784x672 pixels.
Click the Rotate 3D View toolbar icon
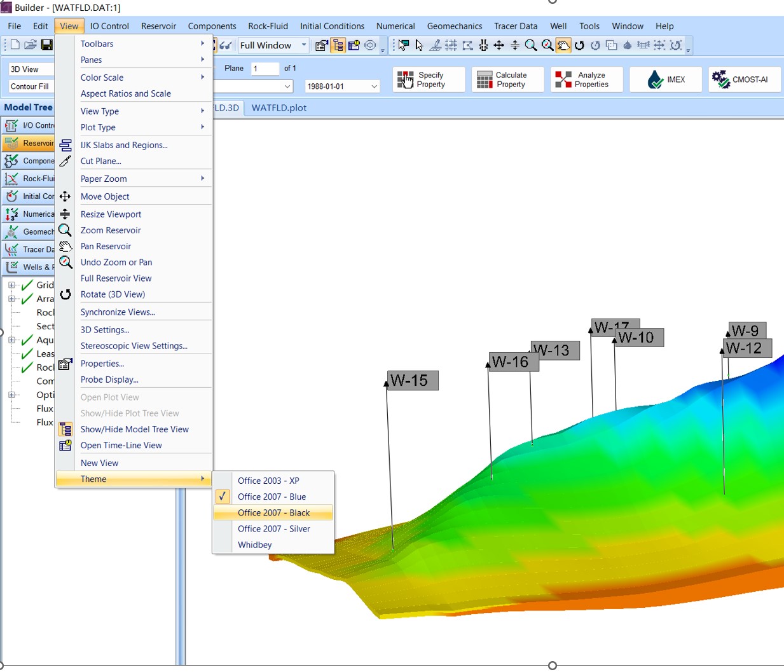(x=579, y=45)
